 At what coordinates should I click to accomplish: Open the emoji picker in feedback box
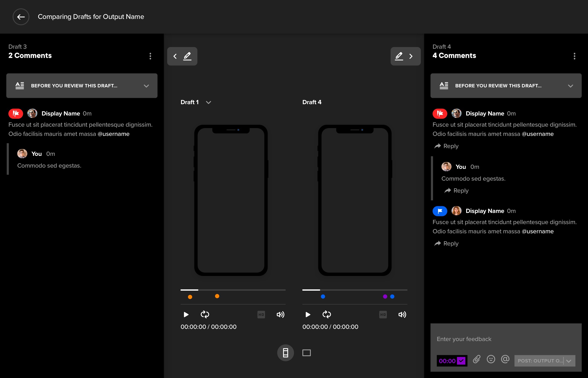click(x=491, y=359)
